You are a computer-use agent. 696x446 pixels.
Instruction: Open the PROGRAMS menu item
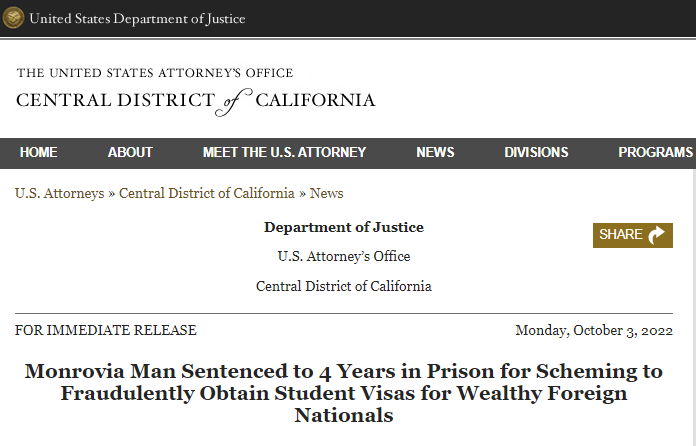(656, 153)
